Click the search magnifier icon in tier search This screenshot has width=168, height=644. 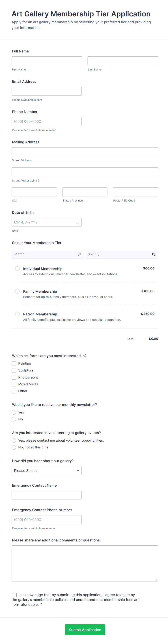[x=79, y=254]
